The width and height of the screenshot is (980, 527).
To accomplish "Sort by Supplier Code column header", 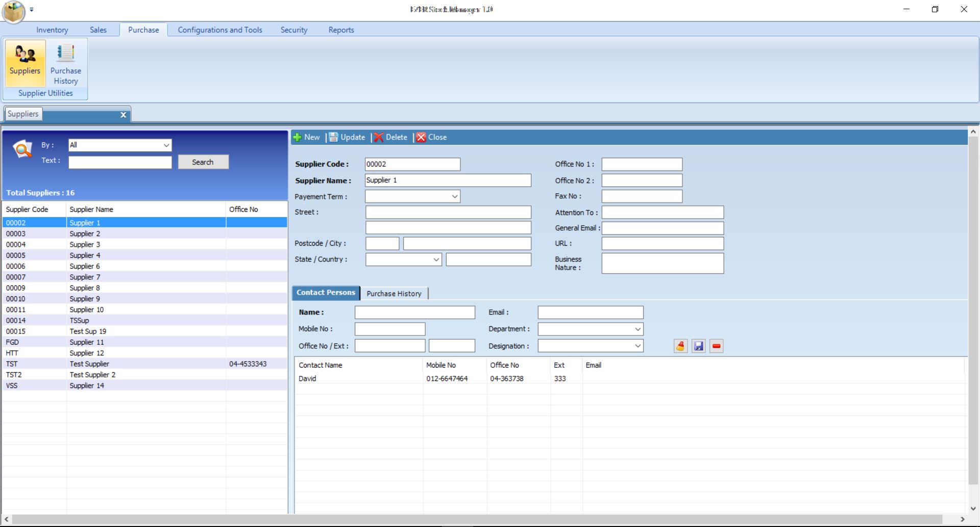I will (x=35, y=209).
